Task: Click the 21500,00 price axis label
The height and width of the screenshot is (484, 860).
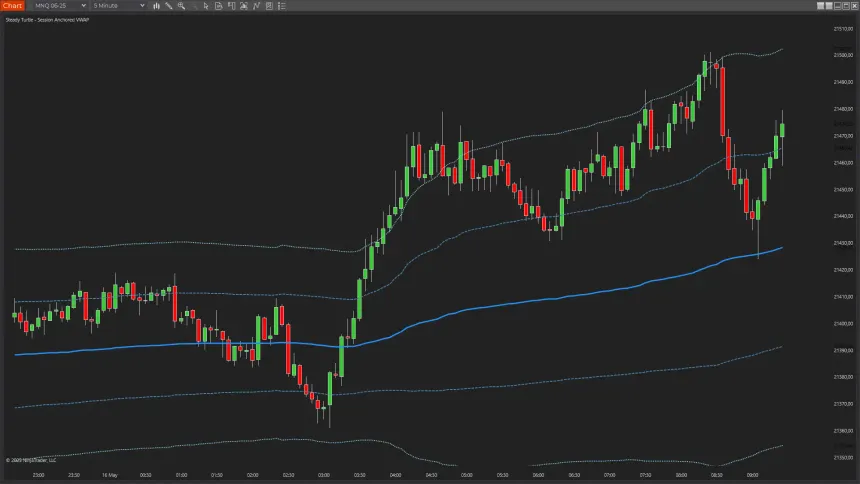Action: click(843, 55)
